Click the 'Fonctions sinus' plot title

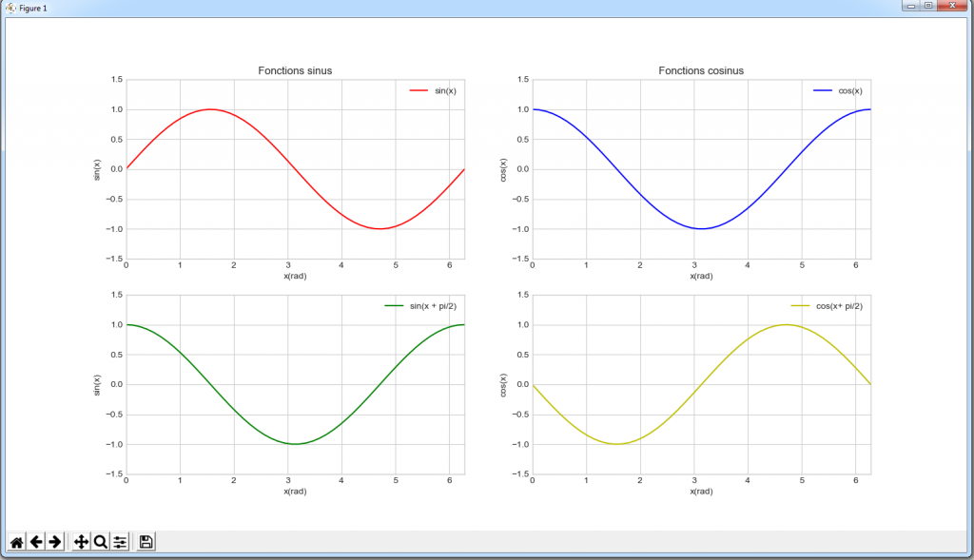click(295, 70)
